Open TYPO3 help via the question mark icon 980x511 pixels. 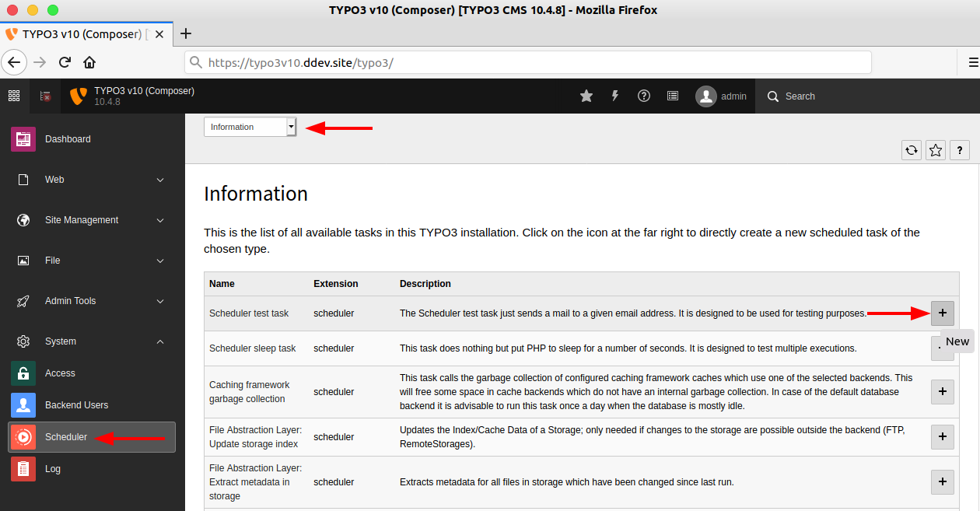(x=643, y=95)
